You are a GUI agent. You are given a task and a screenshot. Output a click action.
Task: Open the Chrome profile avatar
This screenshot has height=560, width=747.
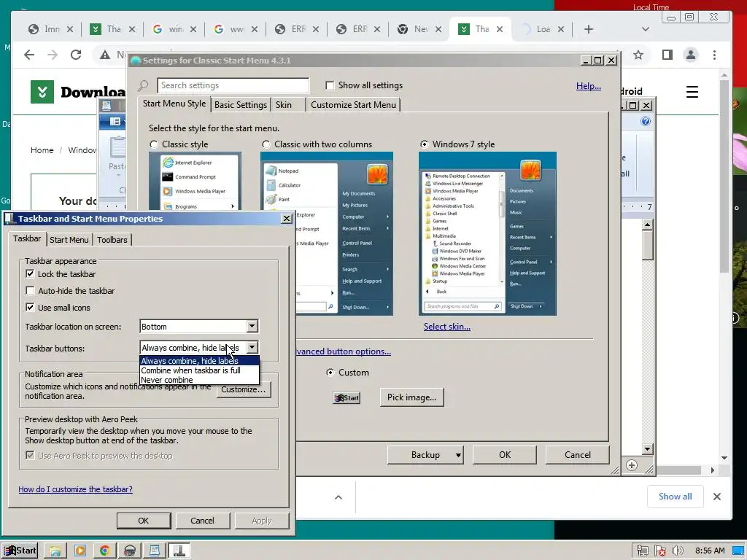(691, 55)
